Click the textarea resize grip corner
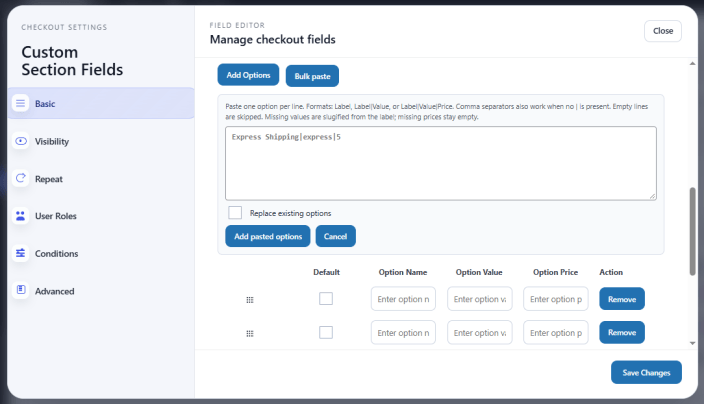The width and height of the screenshot is (704, 404). [x=652, y=196]
